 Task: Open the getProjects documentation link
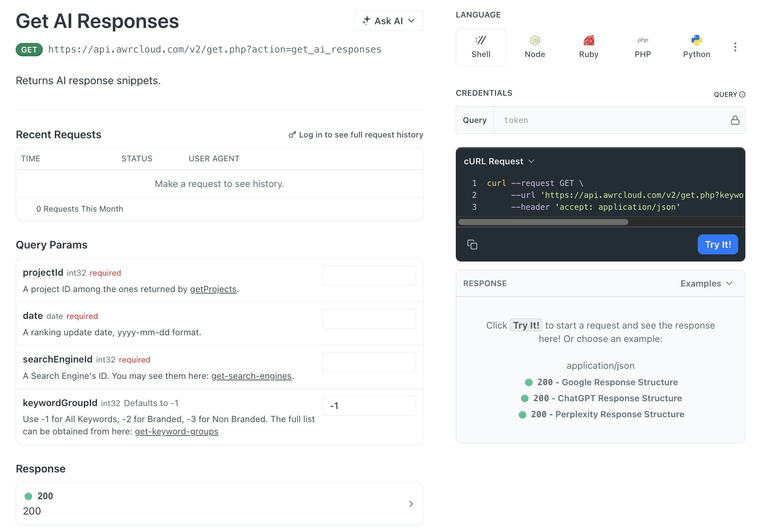[x=213, y=289]
